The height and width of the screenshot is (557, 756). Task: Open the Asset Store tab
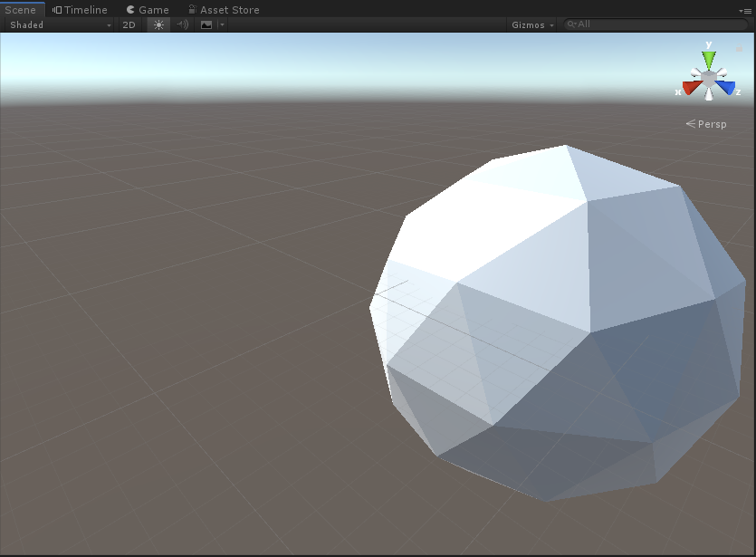pos(224,10)
